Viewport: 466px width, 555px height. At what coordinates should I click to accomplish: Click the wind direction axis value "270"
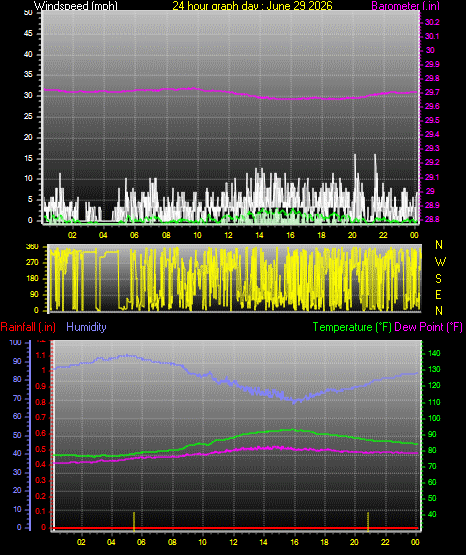click(x=33, y=263)
